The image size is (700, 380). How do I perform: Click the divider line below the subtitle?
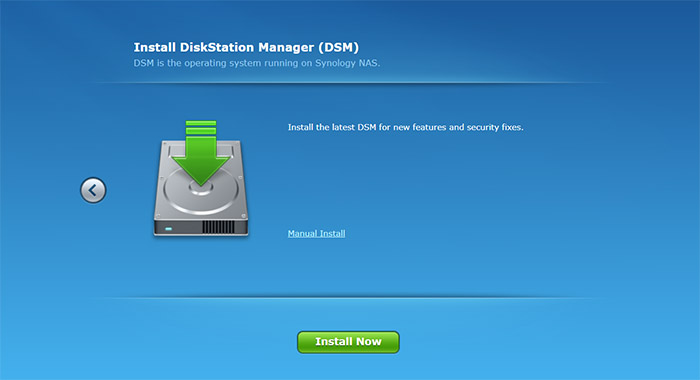click(350, 83)
